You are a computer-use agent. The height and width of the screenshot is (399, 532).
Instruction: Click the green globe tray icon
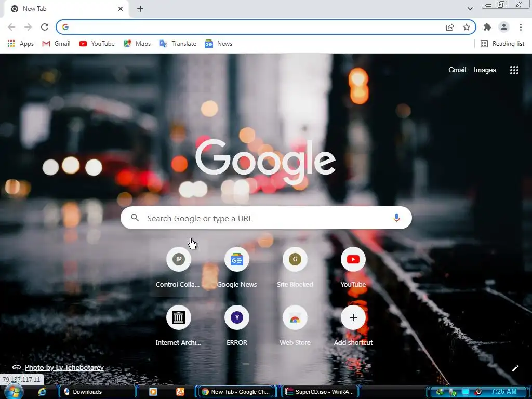pyautogui.click(x=440, y=392)
